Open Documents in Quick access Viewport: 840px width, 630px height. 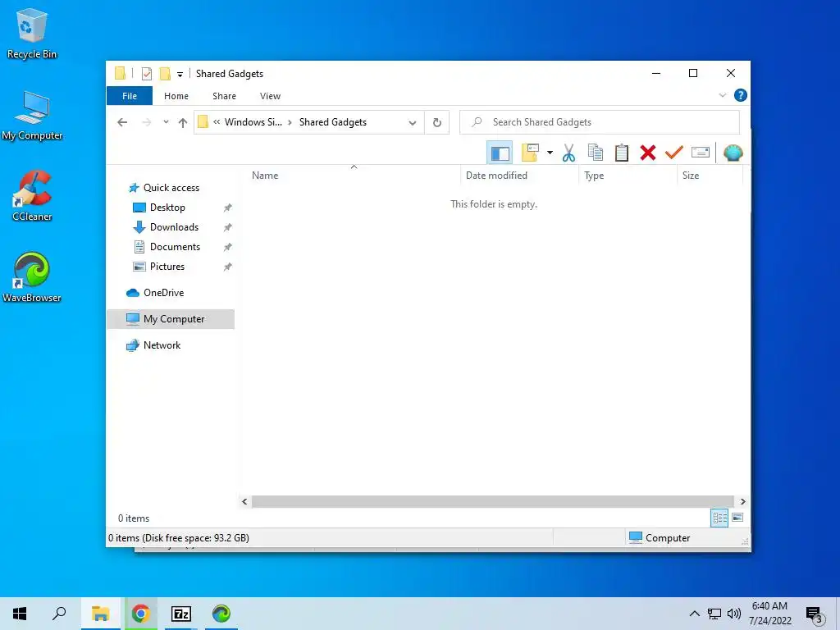(175, 247)
